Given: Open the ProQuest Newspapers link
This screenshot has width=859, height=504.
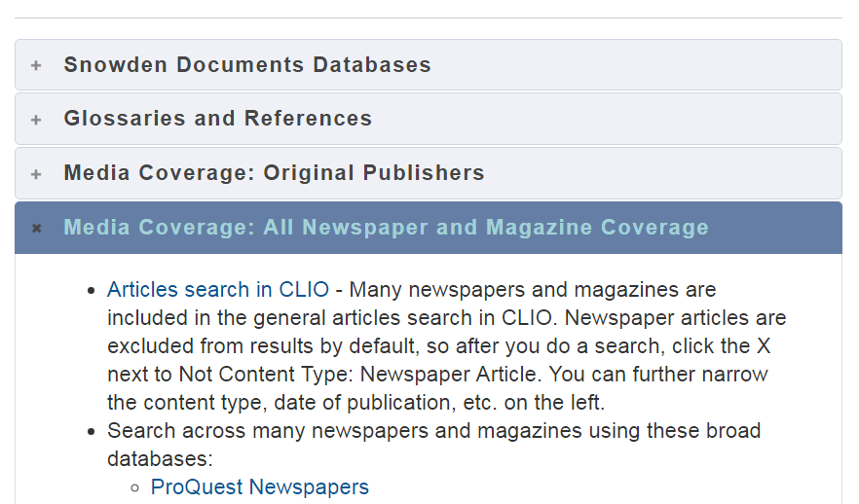Looking at the screenshot, I should [260, 487].
